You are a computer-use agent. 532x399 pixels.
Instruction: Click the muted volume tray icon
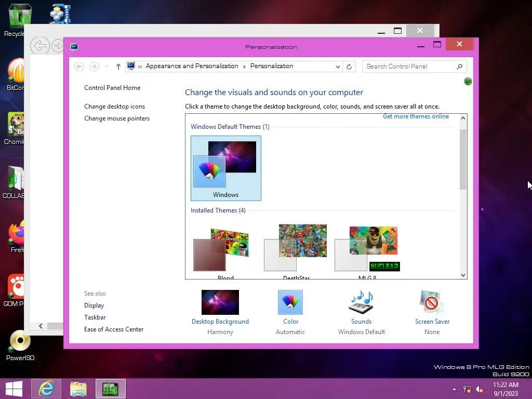(480, 389)
